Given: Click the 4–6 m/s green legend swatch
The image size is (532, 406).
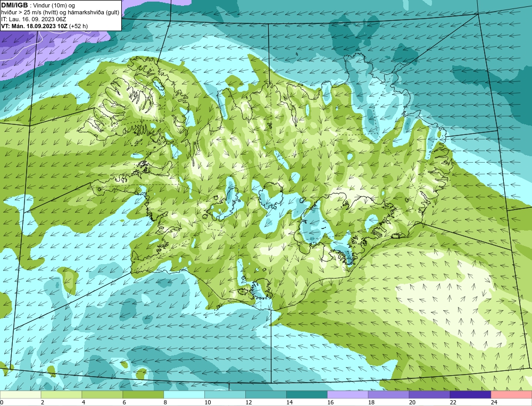Looking at the screenshot, I should click(x=102, y=395).
